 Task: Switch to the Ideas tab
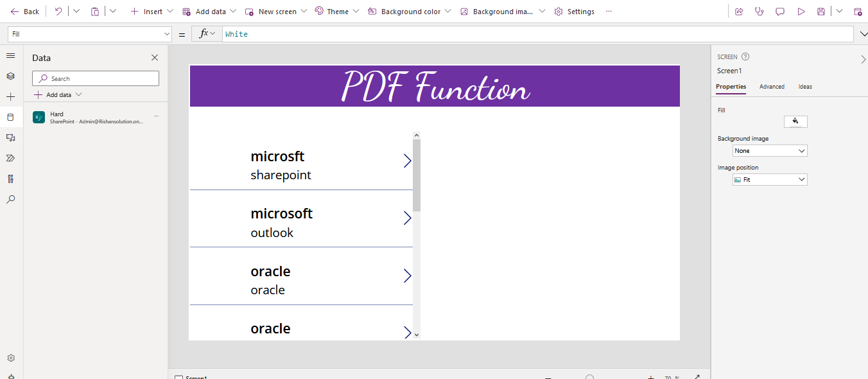tap(804, 87)
